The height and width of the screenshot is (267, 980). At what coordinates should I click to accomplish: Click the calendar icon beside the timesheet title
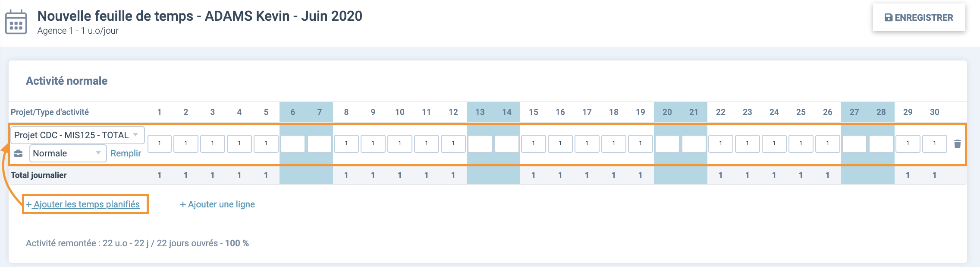click(16, 22)
